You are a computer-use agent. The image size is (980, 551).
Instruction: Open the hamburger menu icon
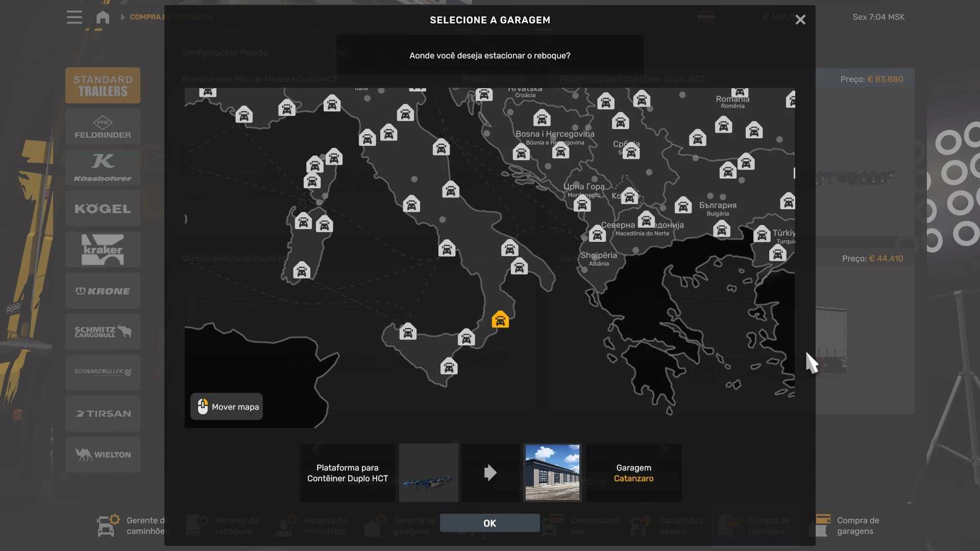point(74,17)
